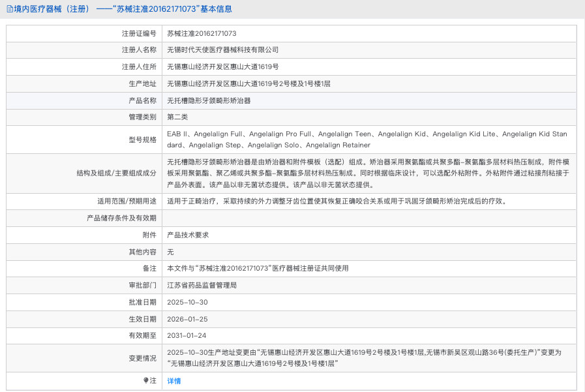Click the 生产地址 address value
This screenshot has width=585, height=392.
[x=248, y=83]
